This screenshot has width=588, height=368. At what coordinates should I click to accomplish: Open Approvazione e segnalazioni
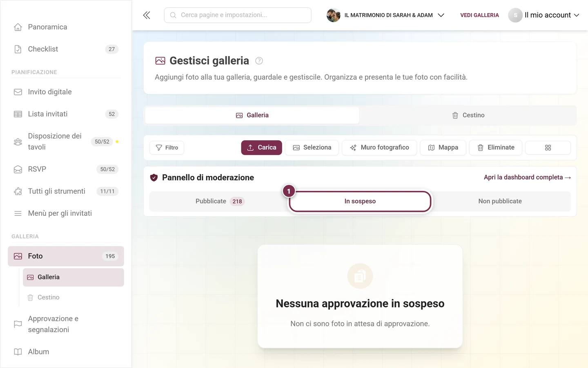click(66, 324)
